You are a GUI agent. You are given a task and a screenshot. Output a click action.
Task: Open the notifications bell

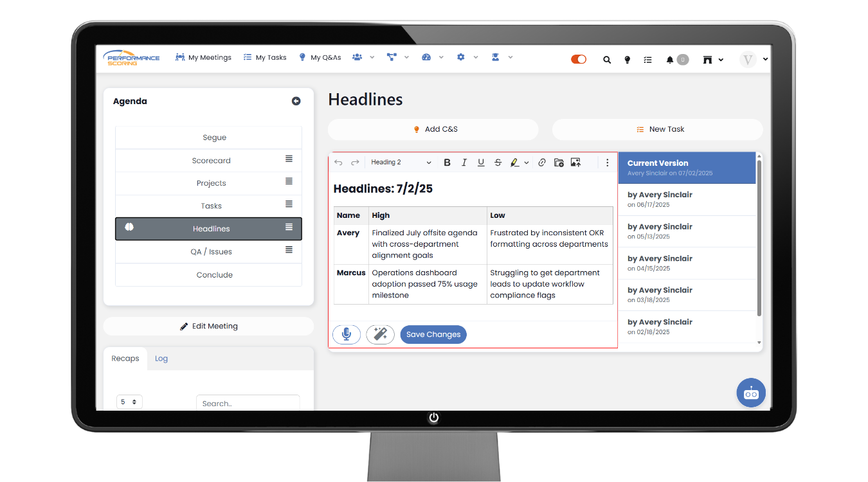(x=670, y=60)
